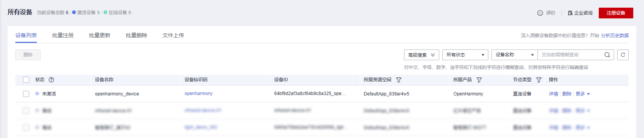The width and height of the screenshot is (644, 138).
Task: Click 当前设备总数 6 counter
Action: 53,13
